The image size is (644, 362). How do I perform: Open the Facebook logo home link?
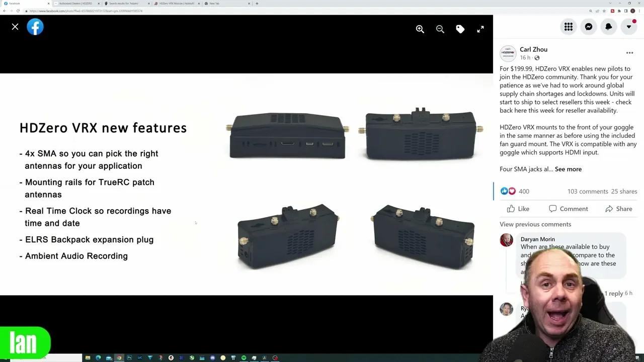[x=35, y=27]
